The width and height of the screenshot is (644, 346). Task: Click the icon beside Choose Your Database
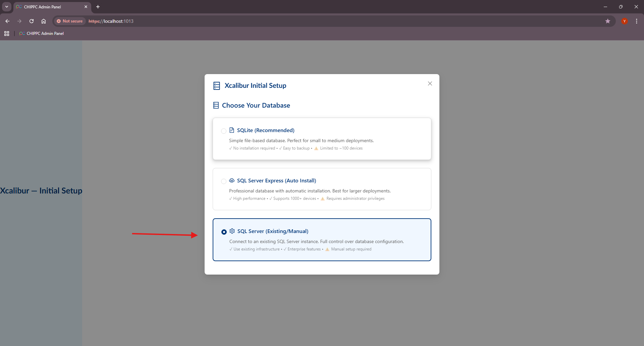pyautogui.click(x=216, y=105)
